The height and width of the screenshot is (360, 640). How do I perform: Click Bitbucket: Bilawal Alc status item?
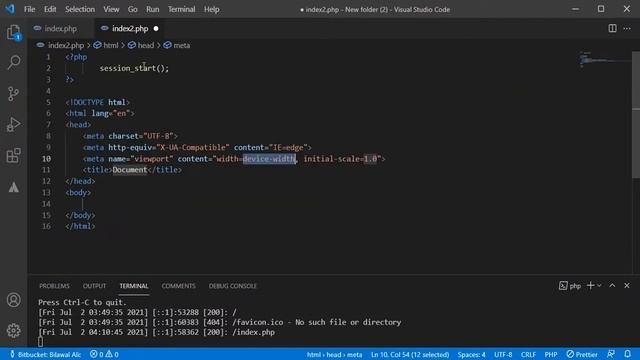[45, 354]
